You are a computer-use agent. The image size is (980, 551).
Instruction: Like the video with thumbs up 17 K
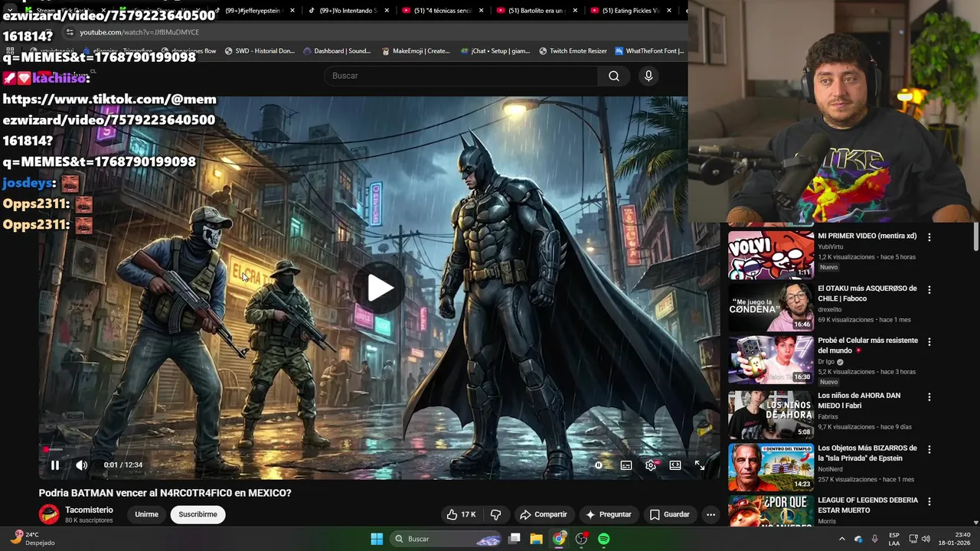pyautogui.click(x=461, y=514)
